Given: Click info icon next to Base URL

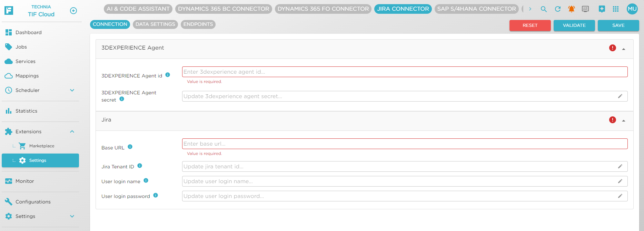Looking at the screenshot, I should coord(130,147).
